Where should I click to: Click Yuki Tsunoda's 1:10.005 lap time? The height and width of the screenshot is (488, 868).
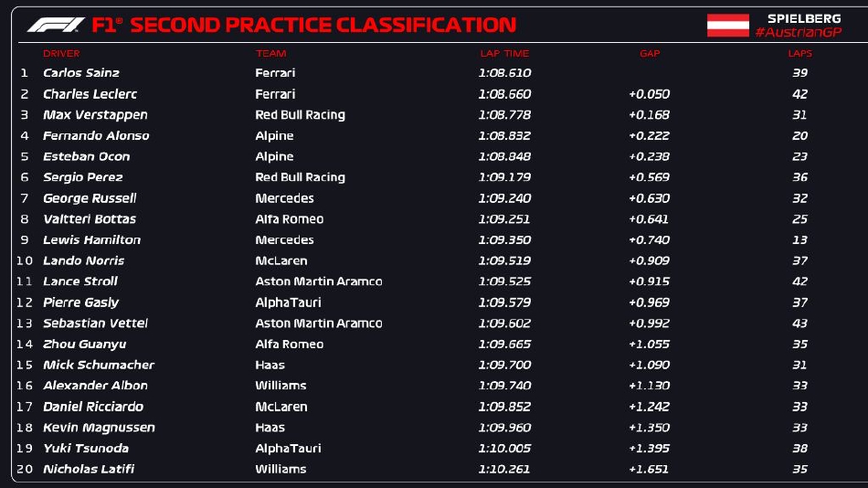pyautogui.click(x=503, y=449)
